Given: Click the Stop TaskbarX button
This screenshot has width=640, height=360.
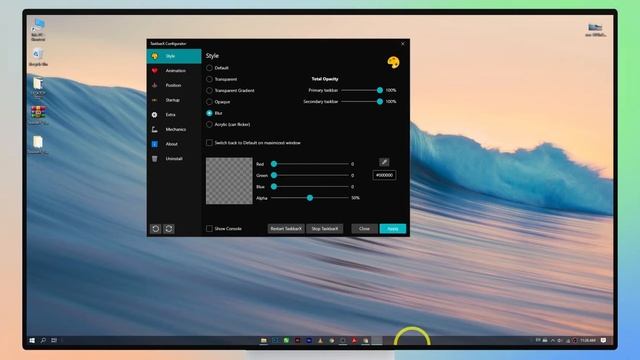Looking at the screenshot, I should tap(325, 229).
